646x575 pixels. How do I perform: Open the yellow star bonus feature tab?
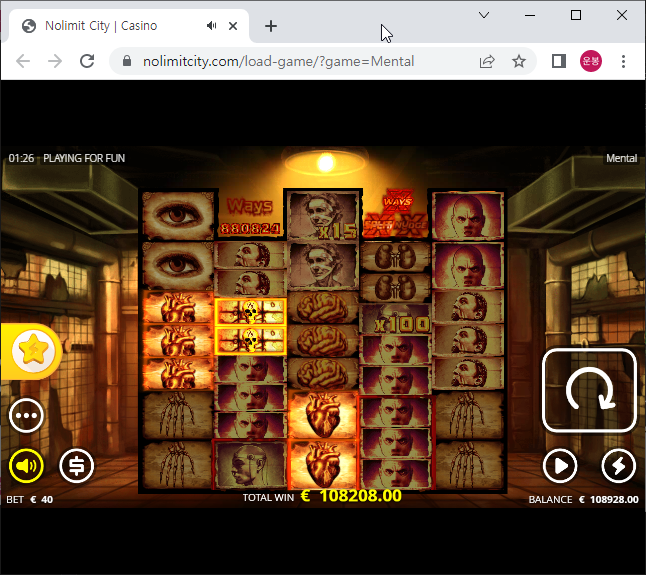tap(33, 351)
